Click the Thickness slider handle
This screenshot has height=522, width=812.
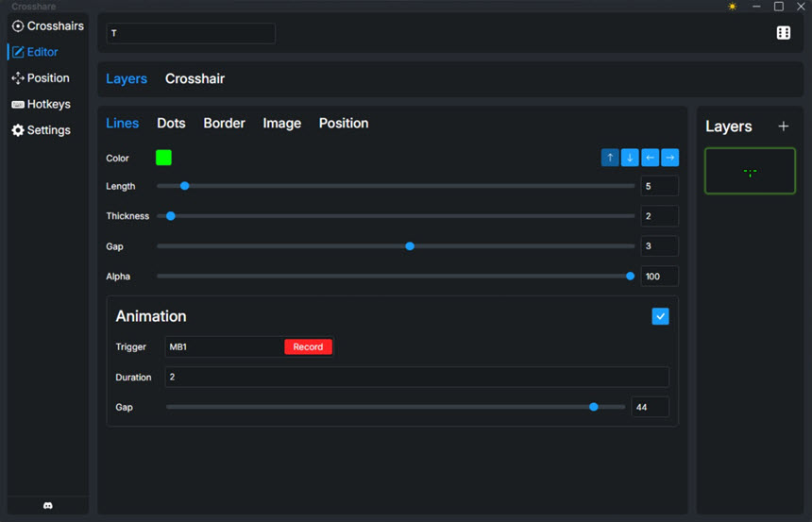(x=170, y=216)
